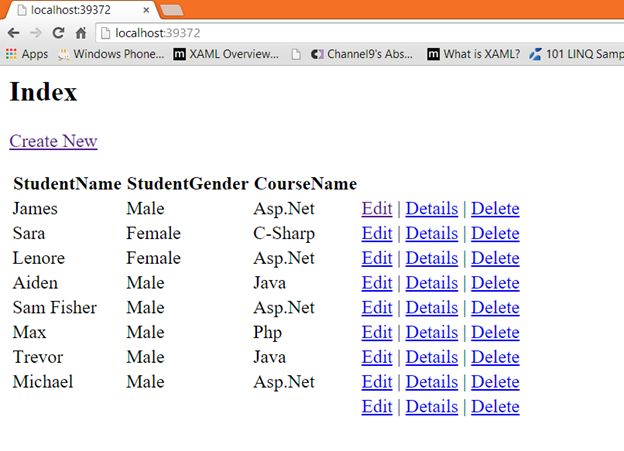Image resolution: width=624 pixels, height=451 pixels.
Task: Close the localhost:39372 tab
Action: click(x=146, y=10)
